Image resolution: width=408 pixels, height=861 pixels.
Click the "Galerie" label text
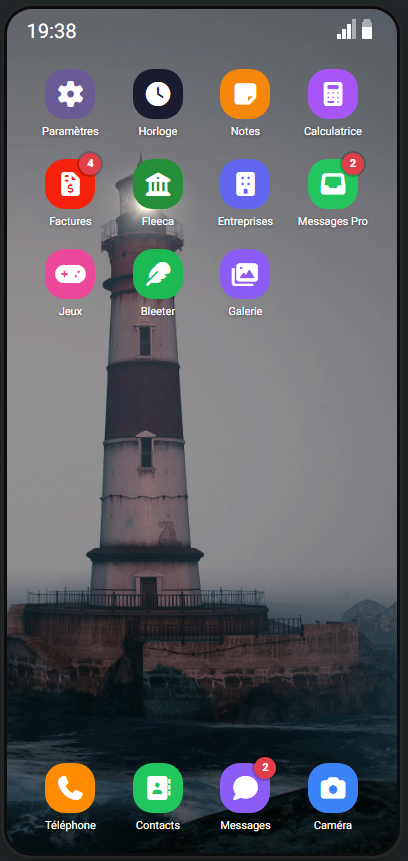[245, 311]
